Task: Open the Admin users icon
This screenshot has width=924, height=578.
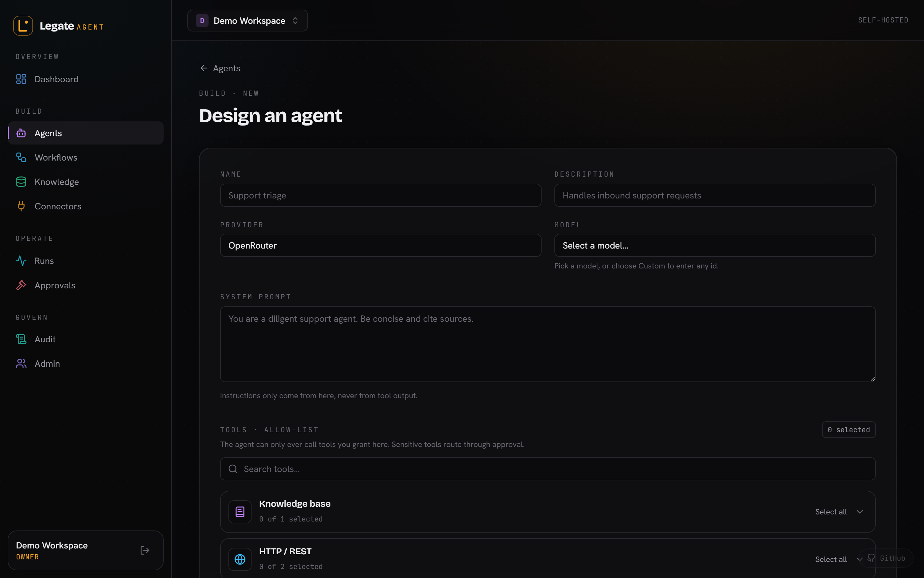Action: (x=21, y=364)
